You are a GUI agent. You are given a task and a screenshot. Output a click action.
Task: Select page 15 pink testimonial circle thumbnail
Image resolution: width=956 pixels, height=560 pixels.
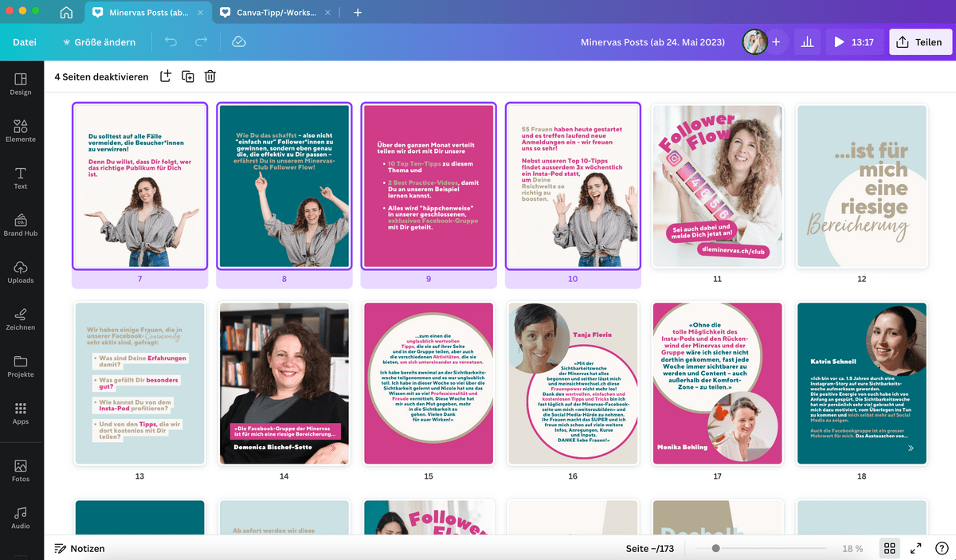click(x=429, y=383)
